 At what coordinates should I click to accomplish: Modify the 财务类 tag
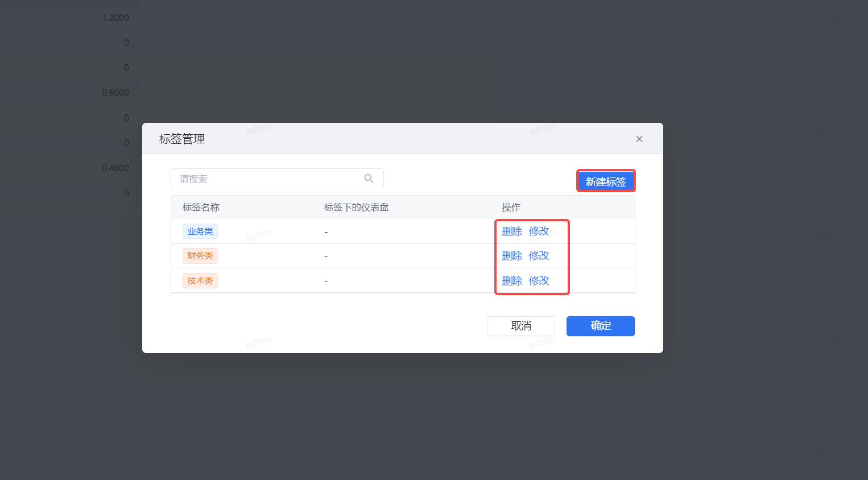[x=539, y=256]
